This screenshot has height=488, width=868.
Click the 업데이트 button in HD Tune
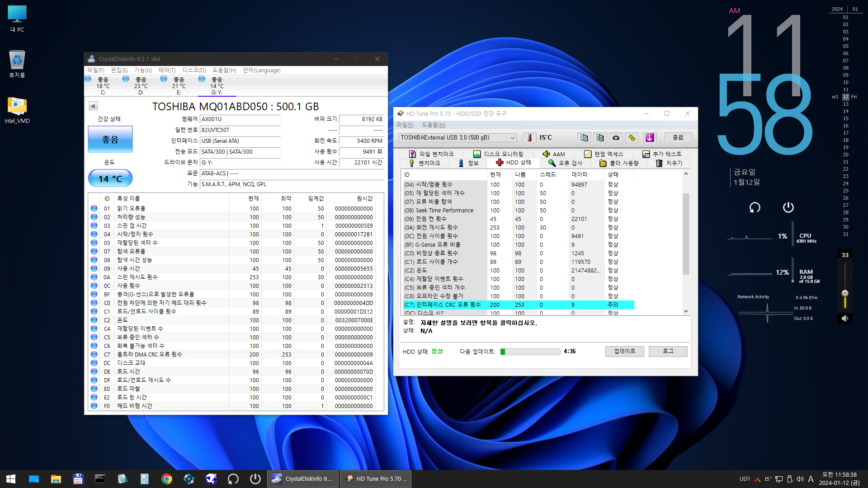pyautogui.click(x=625, y=352)
